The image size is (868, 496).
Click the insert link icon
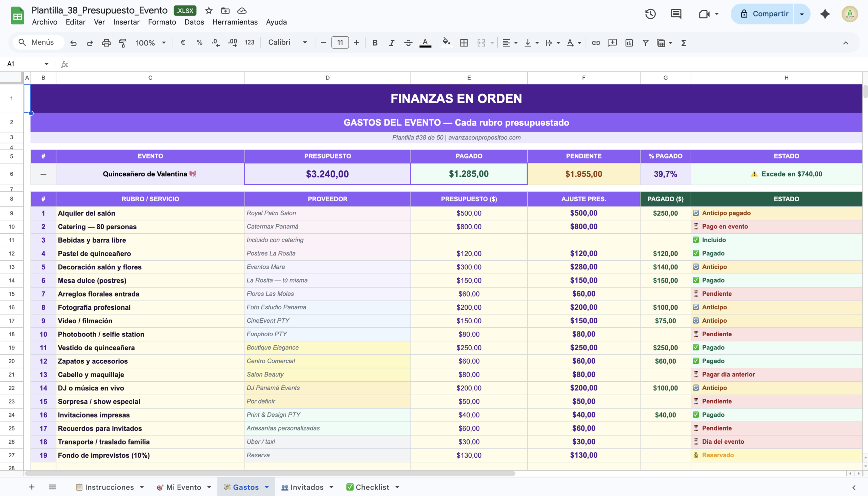596,43
